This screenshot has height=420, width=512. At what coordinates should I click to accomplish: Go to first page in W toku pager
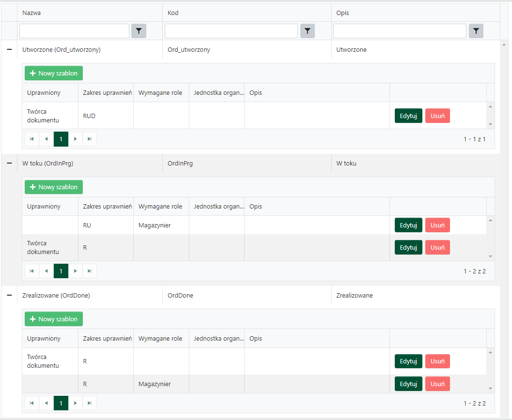[32, 271]
